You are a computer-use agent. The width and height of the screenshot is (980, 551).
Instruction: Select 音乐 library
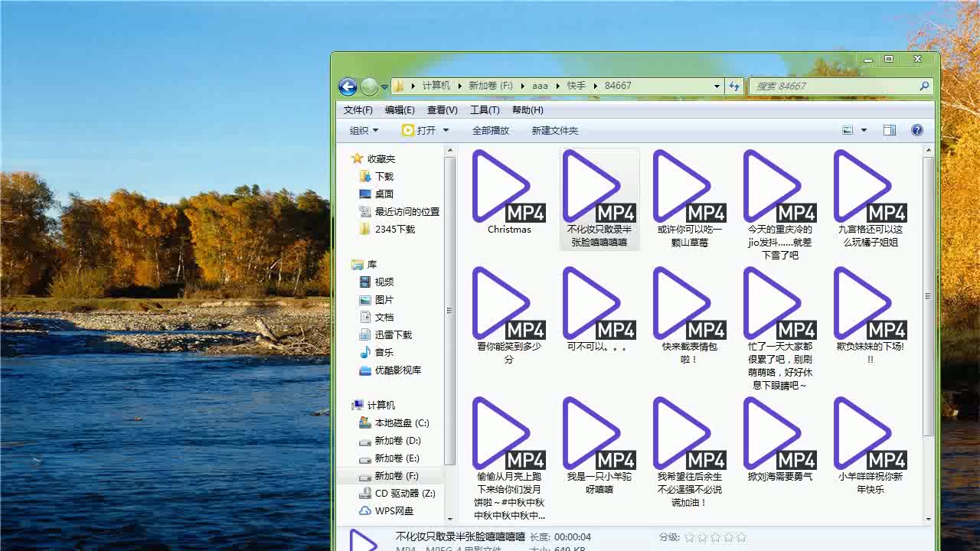[376, 352]
